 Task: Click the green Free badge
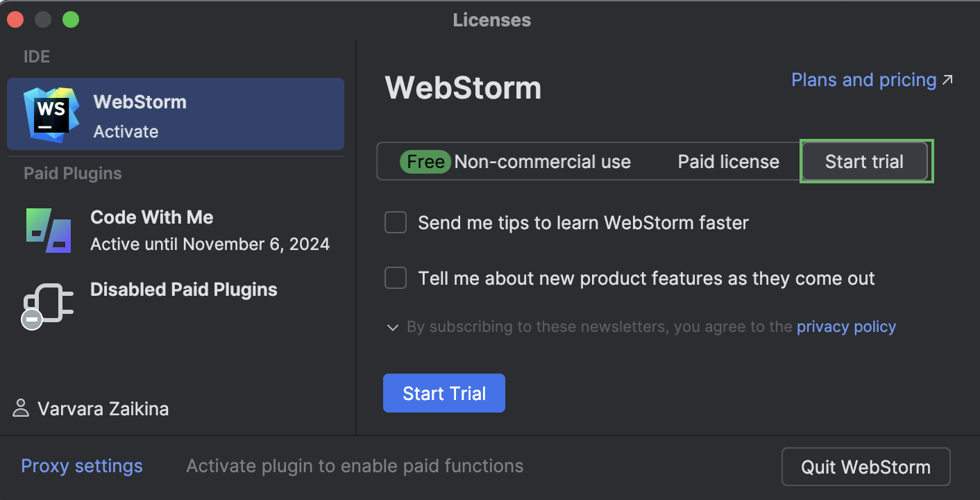click(424, 161)
